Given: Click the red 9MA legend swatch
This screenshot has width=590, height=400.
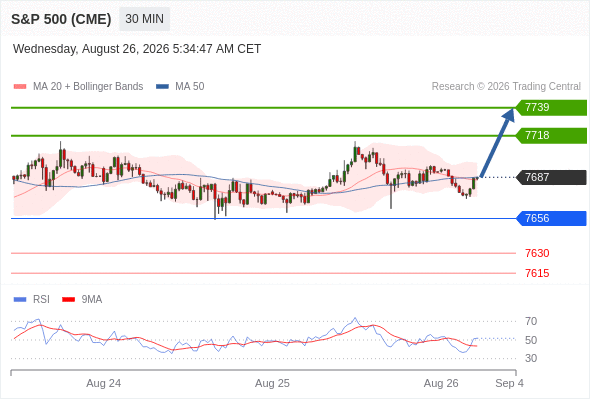Looking at the screenshot, I should pos(68,300).
